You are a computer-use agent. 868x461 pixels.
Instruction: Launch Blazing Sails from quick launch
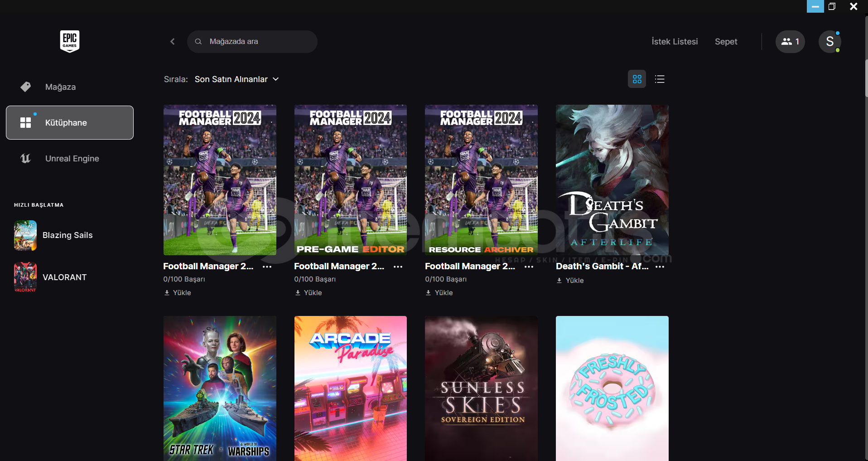(x=53, y=235)
